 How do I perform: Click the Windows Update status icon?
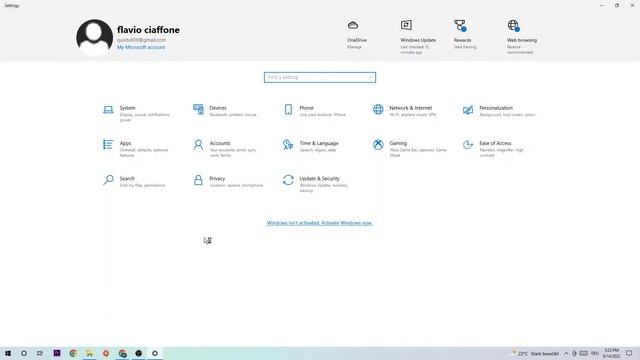point(406,25)
